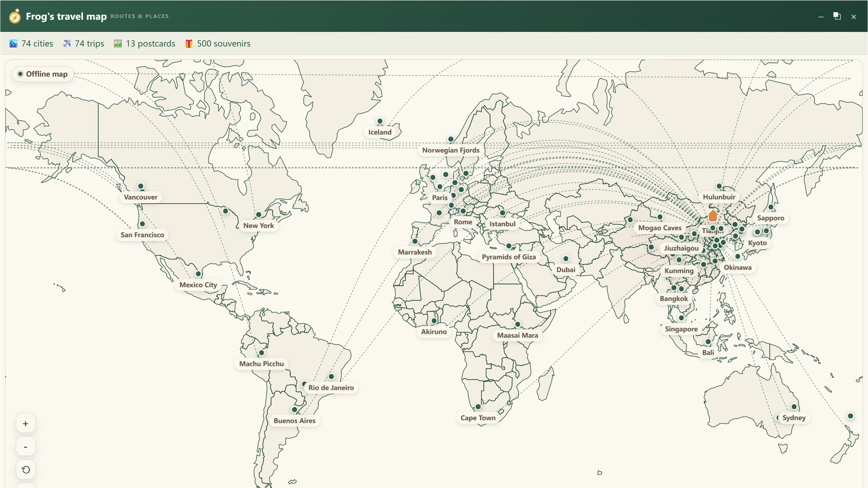Viewport: 868px width, 488px height.
Task: Click the Norwegian Fjords label
Action: tap(451, 150)
